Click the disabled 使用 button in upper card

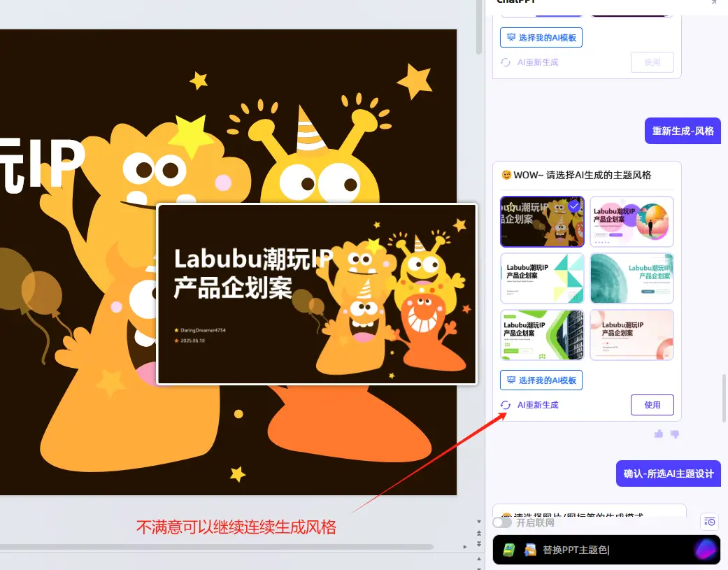[x=652, y=62]
